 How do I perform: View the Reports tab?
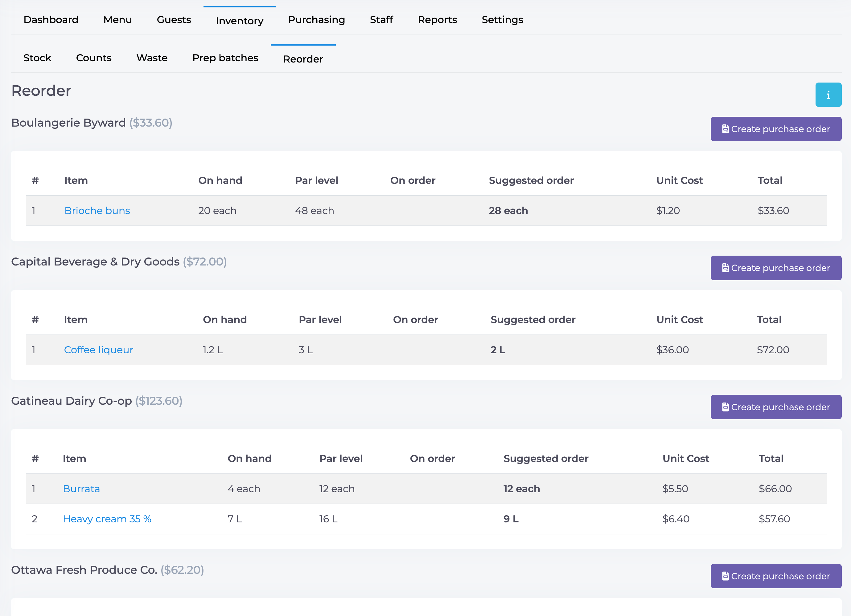(x=437, y=20)
